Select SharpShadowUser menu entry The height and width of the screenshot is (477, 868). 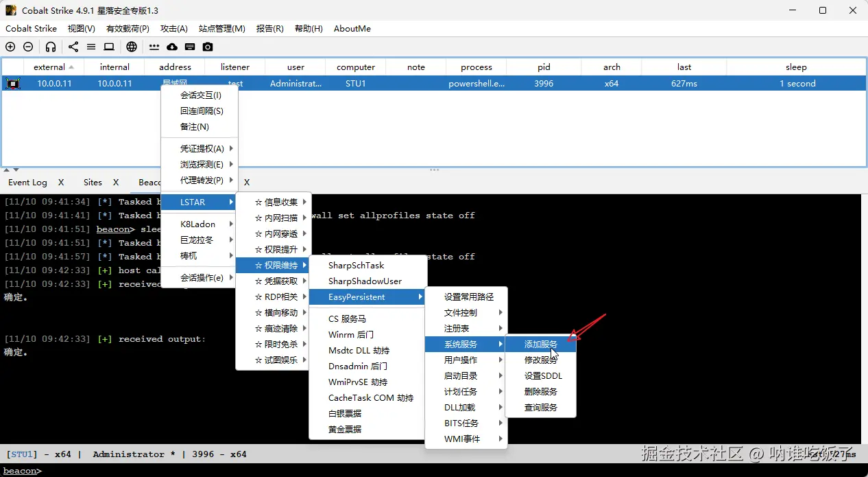point(367,281)
